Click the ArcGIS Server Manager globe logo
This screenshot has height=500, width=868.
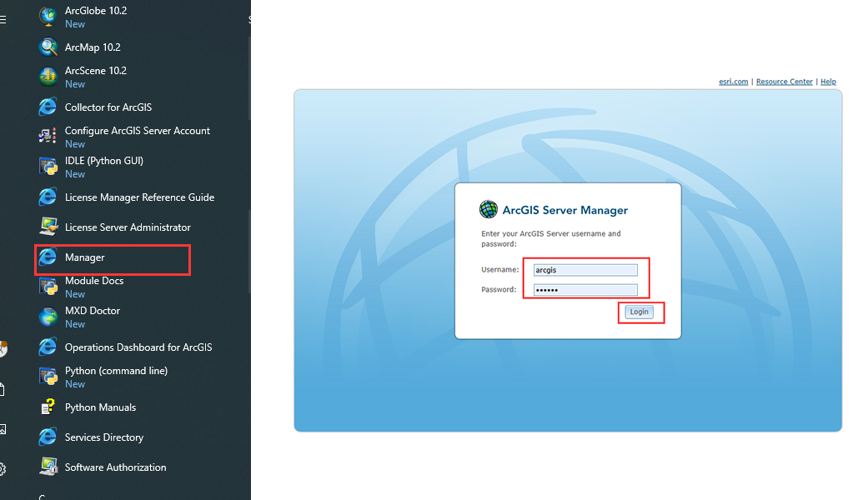(x=489, y=210)
